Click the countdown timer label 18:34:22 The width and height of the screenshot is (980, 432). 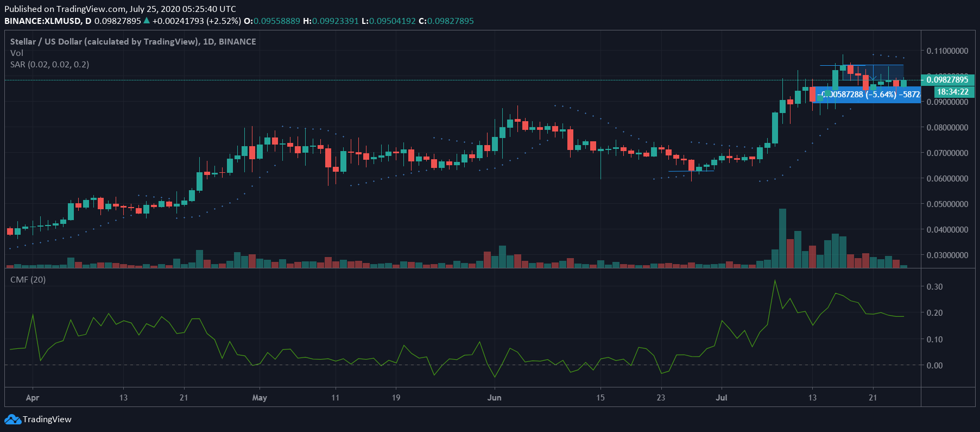(x=953, y=92)
